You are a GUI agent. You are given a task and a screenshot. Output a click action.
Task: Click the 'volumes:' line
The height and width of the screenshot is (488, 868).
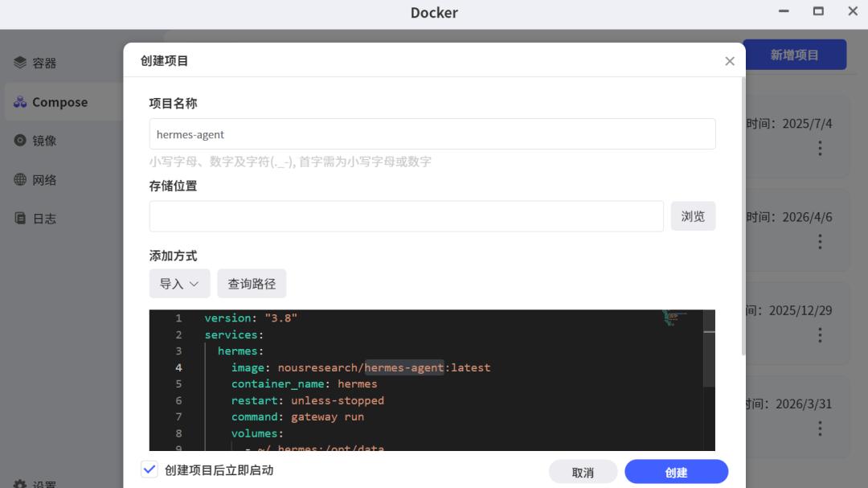coord(257,433)
